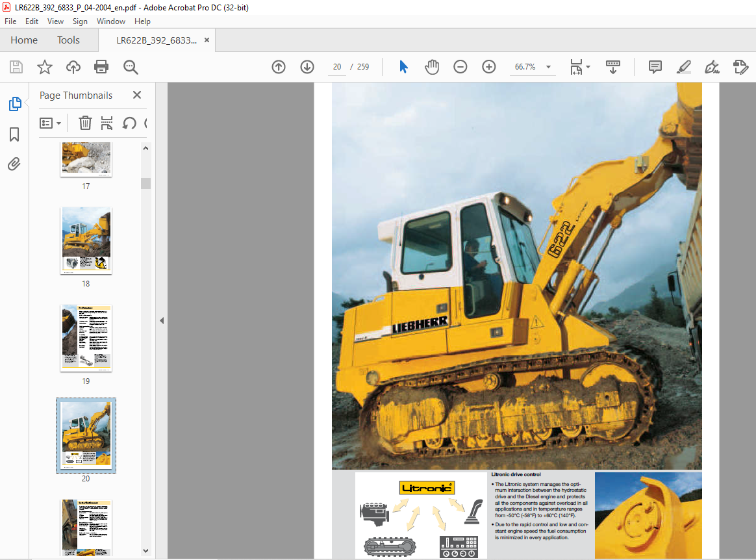
Task: Open thumbnail options list dropdown
Action: click(x=50, y=123)
